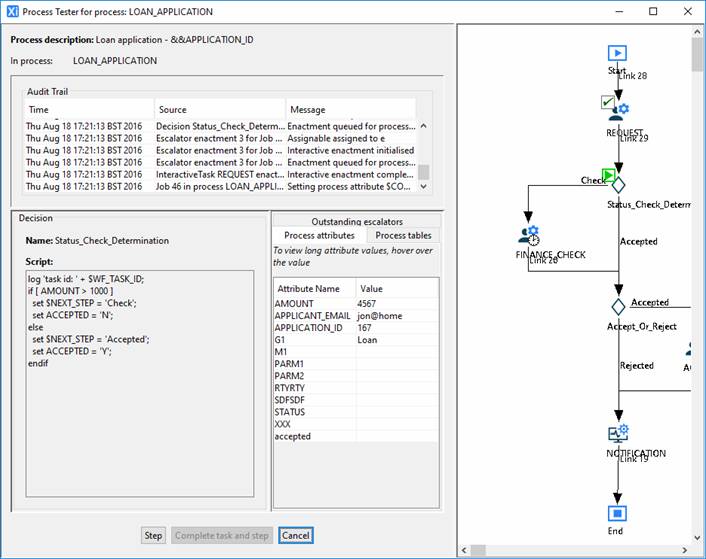
Task: Click the Accept_Or_Reject decision diamond
Action: (618, 306)
